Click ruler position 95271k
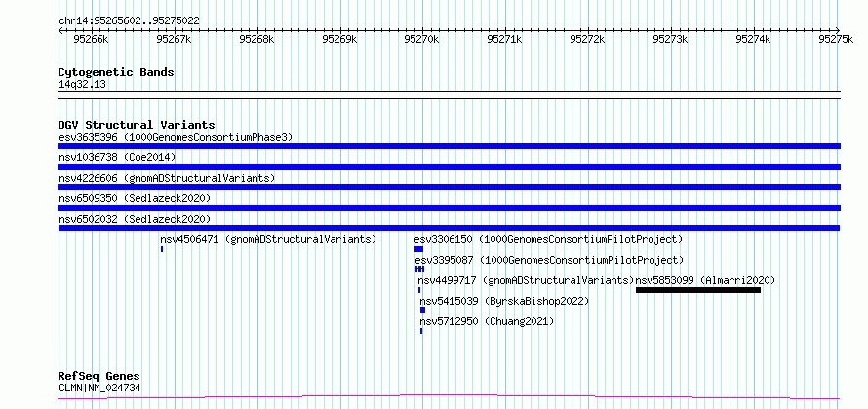The height and width of the screenshot is (409, 868). coord(505,39)
